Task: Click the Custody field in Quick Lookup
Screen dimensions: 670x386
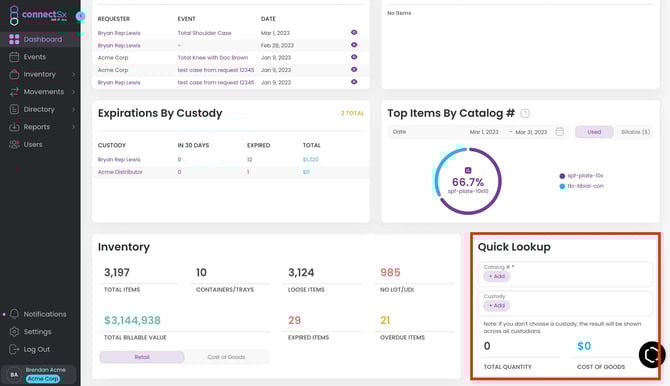Action: point(566,303)
